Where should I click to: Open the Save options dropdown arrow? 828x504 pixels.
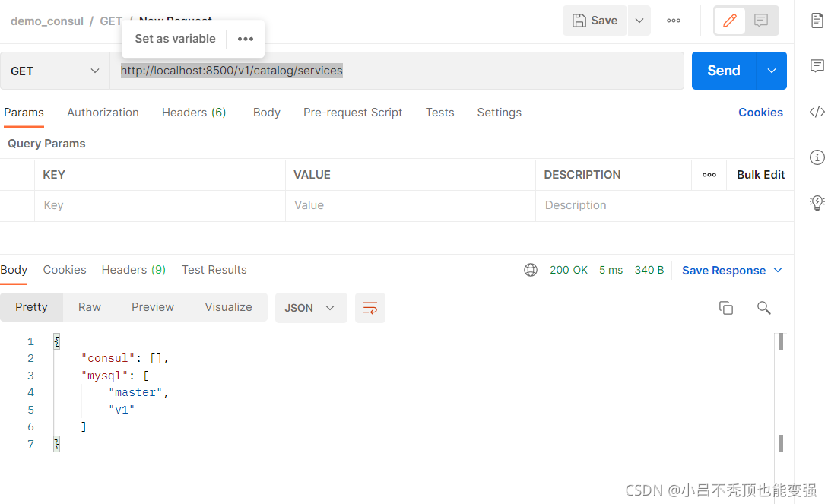coord(639,21)
